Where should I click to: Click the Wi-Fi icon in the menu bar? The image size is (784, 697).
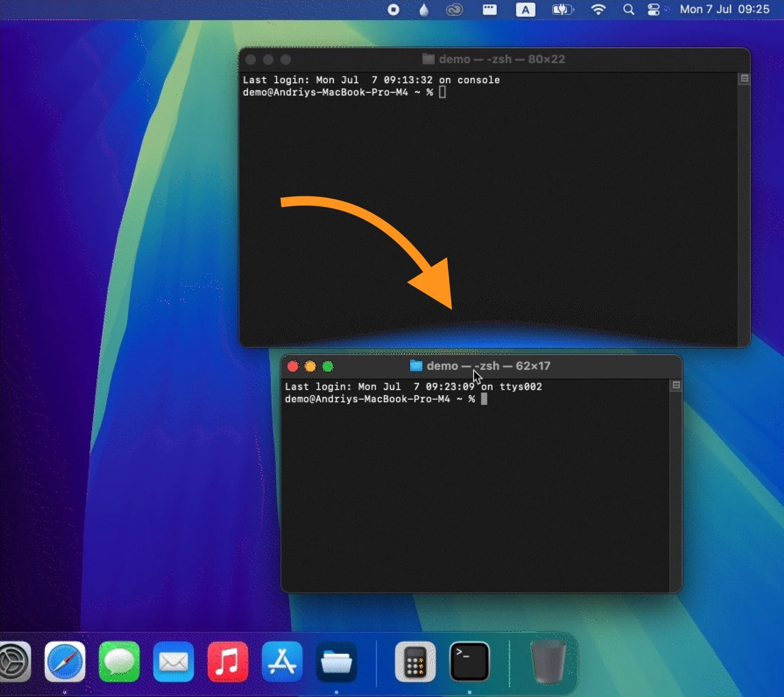pyautogui.click(x=598, y=10)
